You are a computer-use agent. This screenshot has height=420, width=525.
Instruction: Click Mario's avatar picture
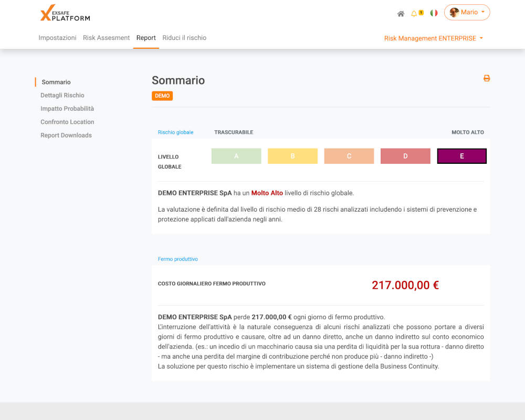(x=454, y=13)
